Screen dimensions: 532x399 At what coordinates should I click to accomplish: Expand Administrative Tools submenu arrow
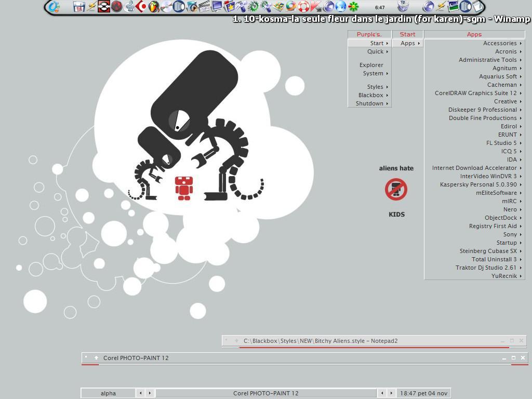(521, 60)
